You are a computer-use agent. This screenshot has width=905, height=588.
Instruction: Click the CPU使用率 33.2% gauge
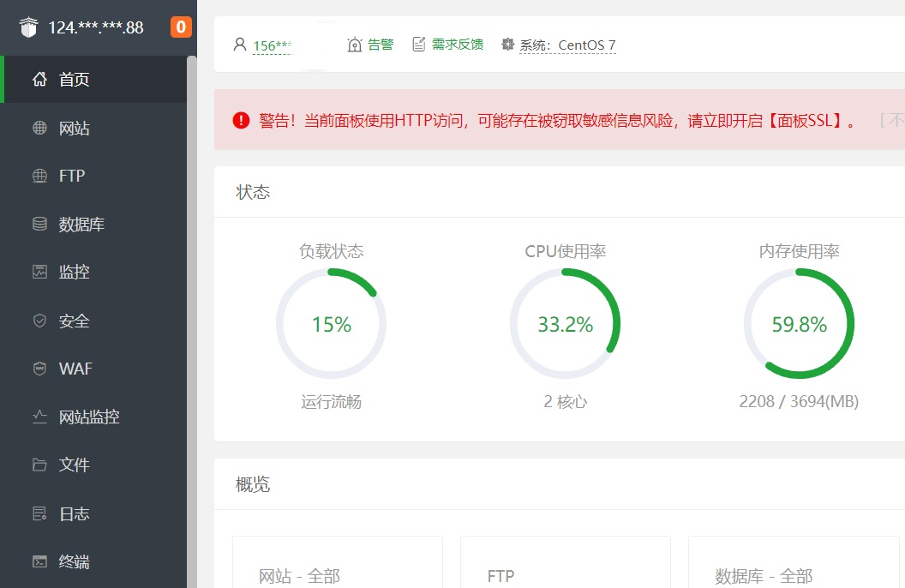pos(565,324)
